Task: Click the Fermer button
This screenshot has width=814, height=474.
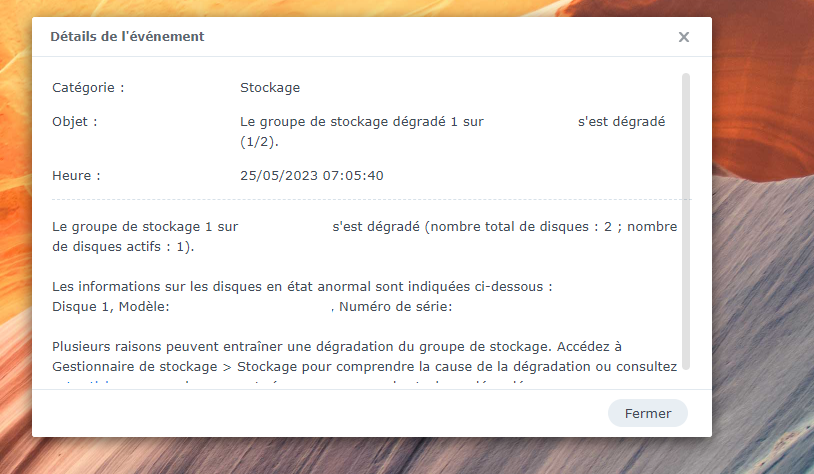Action: click(648, 413)
